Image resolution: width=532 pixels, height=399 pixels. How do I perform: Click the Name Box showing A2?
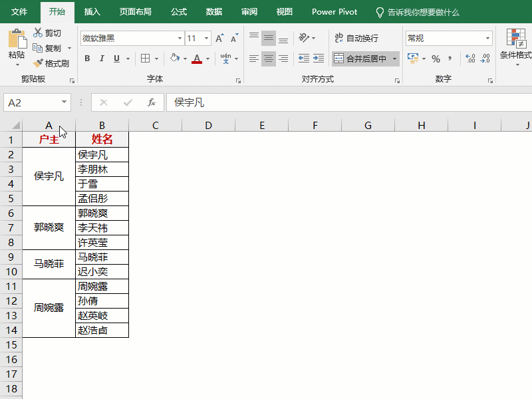pos(31,102)
